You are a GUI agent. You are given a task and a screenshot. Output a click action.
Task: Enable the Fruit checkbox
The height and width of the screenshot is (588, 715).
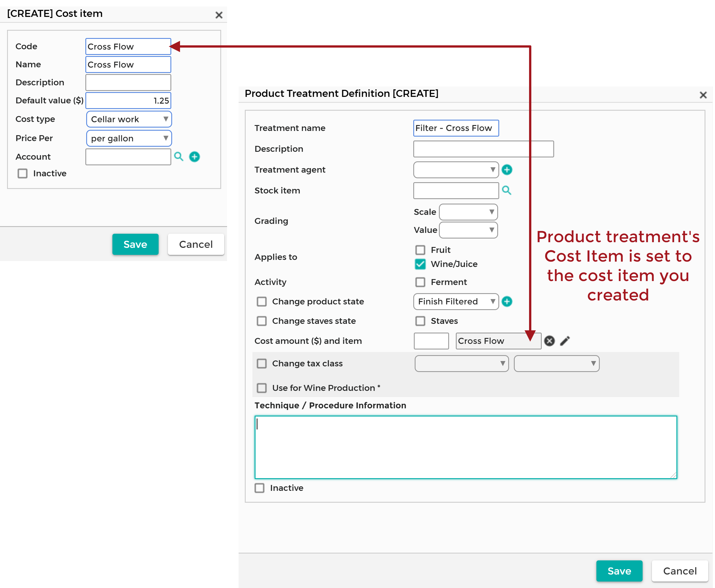point(420,250)
